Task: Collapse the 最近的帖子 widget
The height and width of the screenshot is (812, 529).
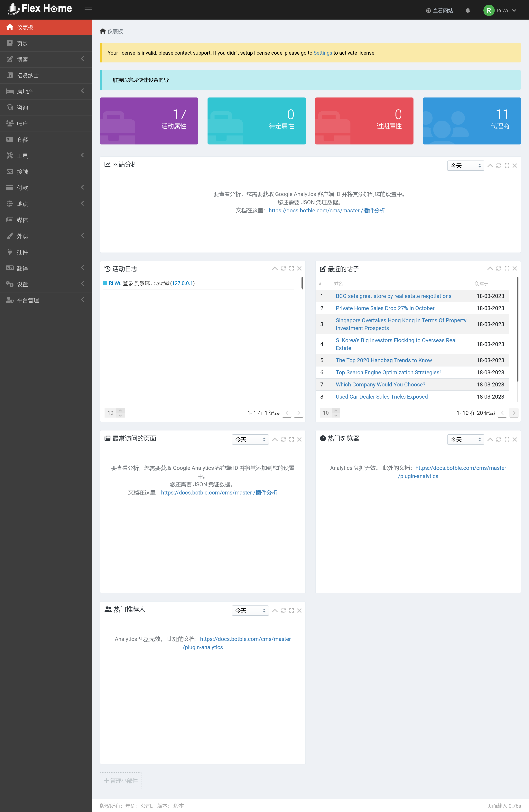Action: [x=490, y=268]
